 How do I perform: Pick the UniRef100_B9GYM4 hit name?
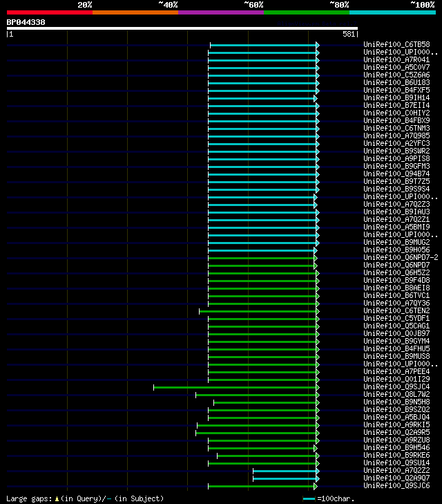tap(396, 341)
